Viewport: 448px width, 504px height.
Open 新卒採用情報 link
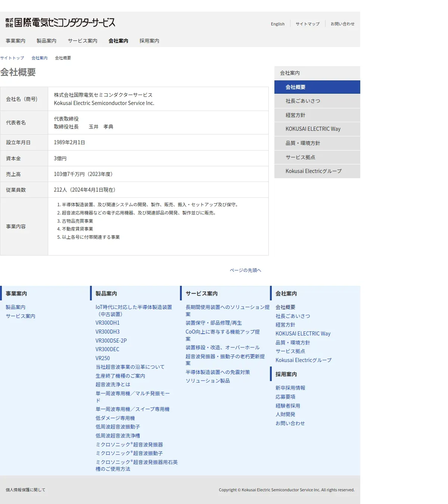290,388
